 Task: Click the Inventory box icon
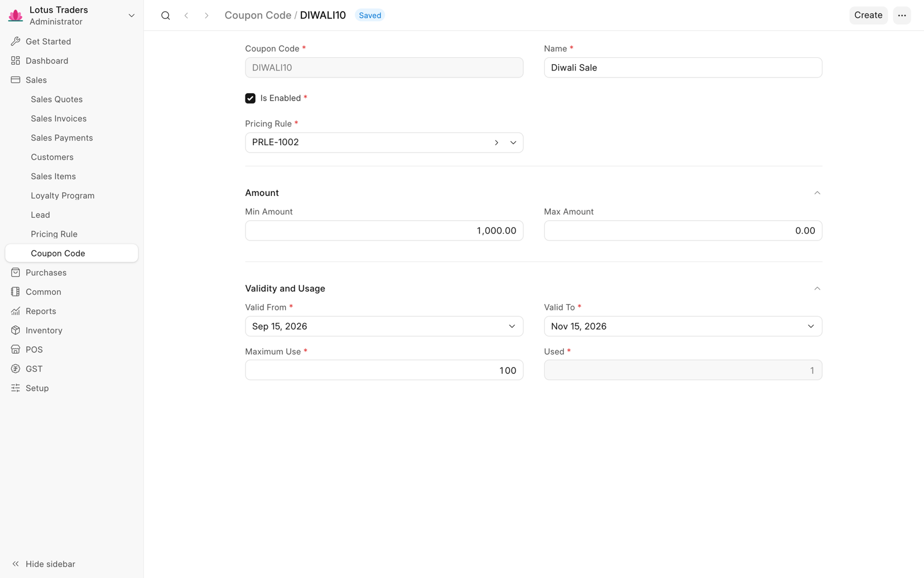(16, 331)
